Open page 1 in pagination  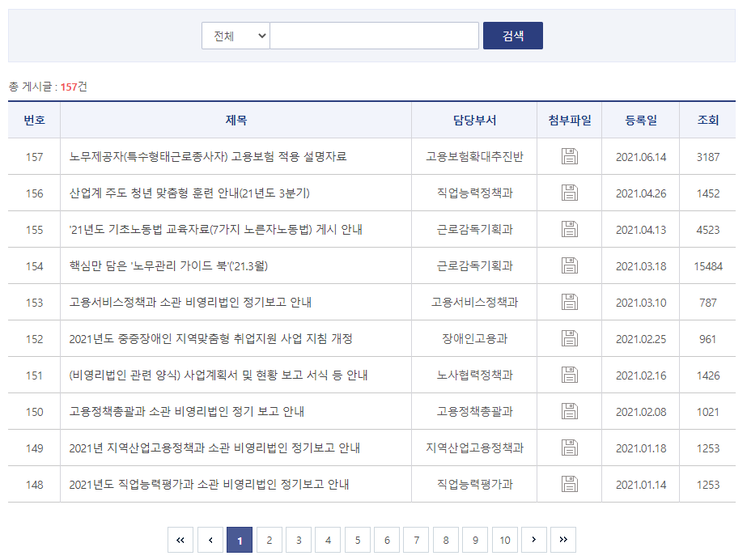[240, 540]
